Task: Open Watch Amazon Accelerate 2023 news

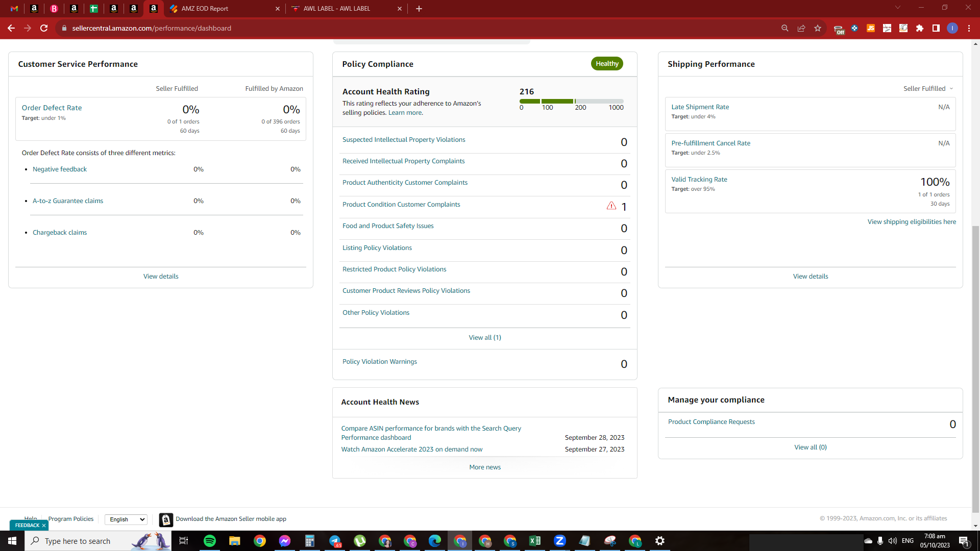Action: point(412,449)
